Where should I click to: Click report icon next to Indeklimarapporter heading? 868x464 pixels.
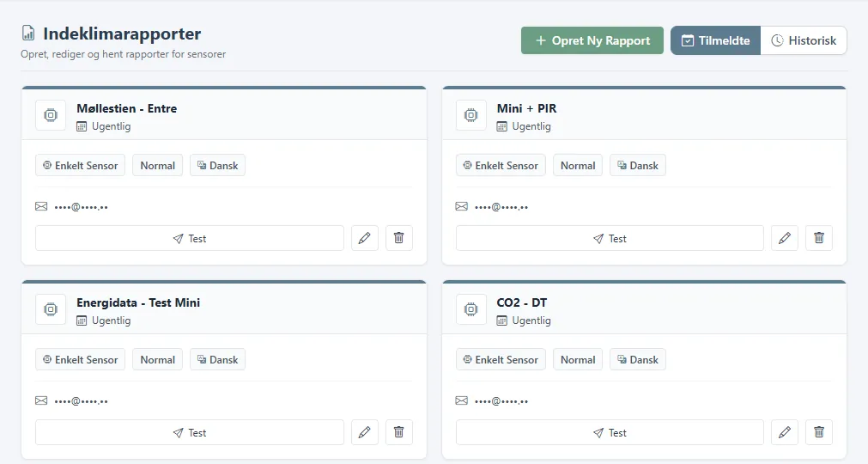tap(28, 34)
